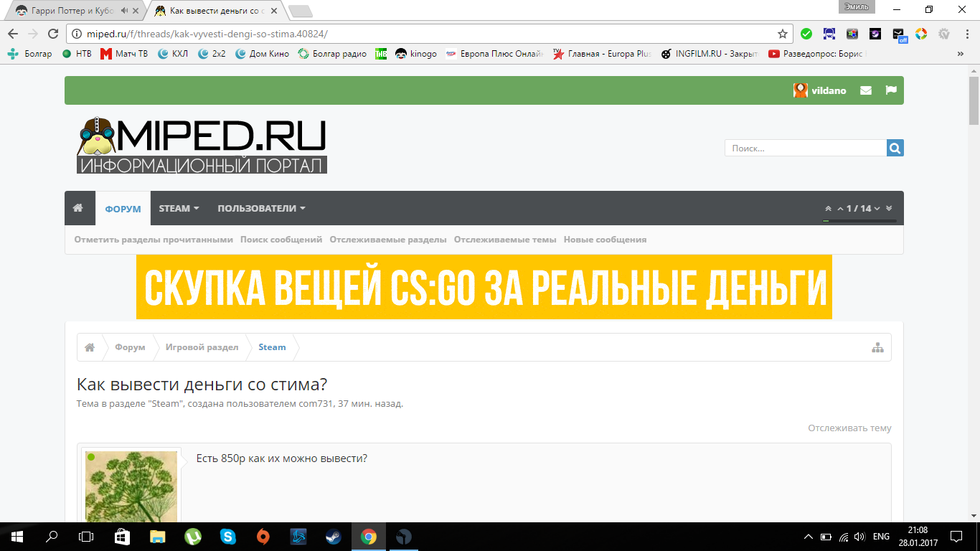Click the Steam extension marked off
The height and width of the screenshot is (551, 980).
pos(899,34)
